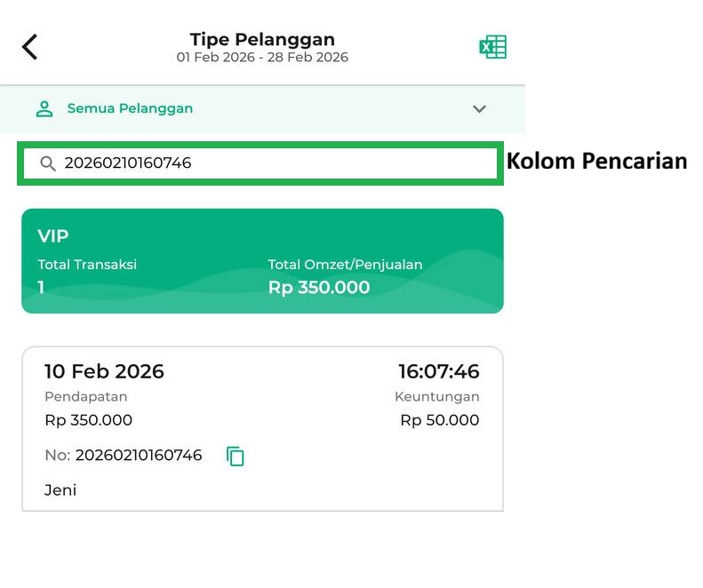Go back using the left arrow

coord(30,47)
